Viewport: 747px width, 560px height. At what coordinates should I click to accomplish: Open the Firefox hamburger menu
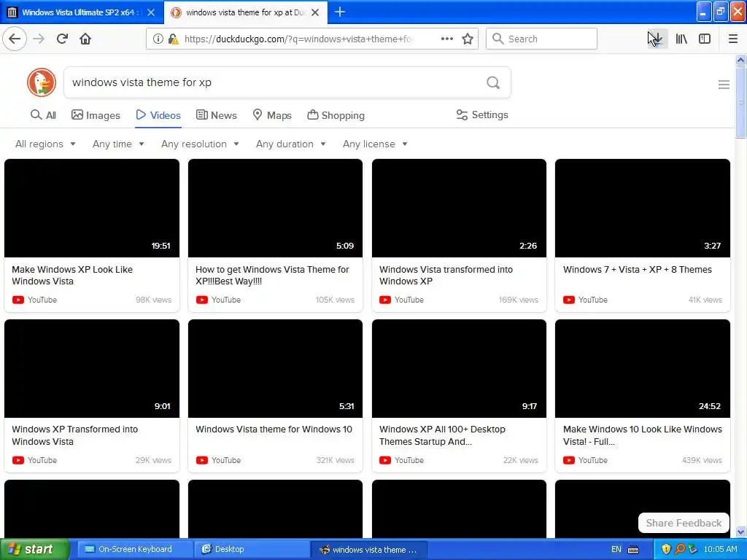[733, 39]
